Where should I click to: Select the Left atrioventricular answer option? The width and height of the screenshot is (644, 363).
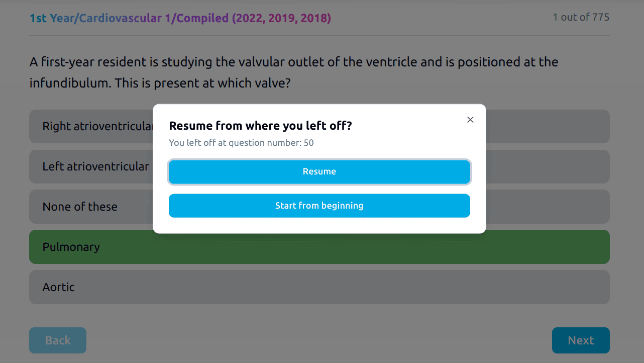[90, 166]
